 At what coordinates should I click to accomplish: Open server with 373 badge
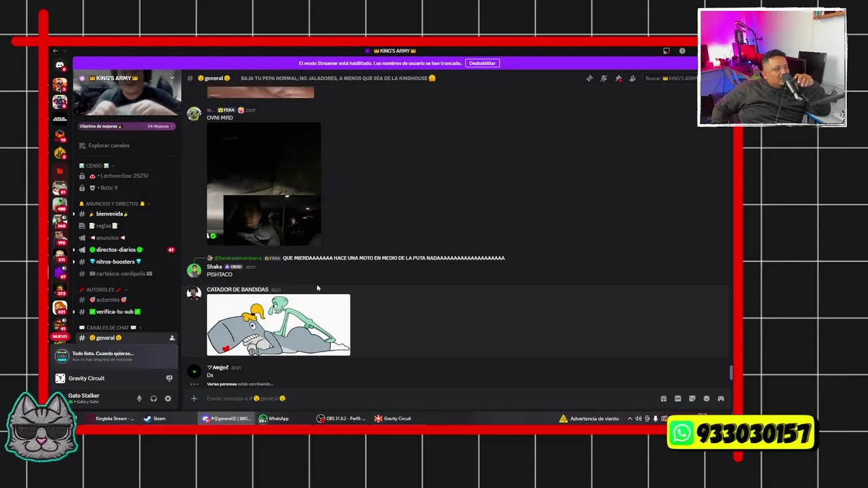tap(60, 291)
